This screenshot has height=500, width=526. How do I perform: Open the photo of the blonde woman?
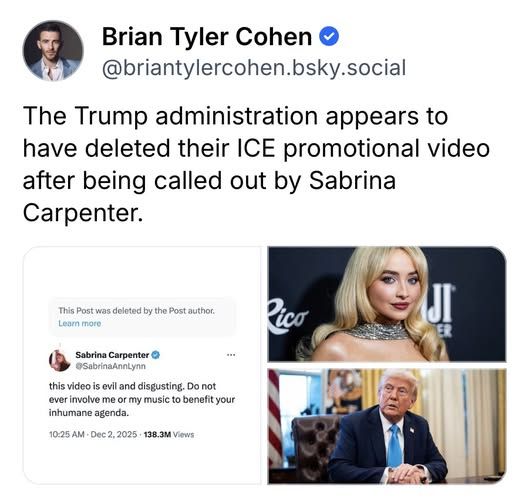(387, 304)
